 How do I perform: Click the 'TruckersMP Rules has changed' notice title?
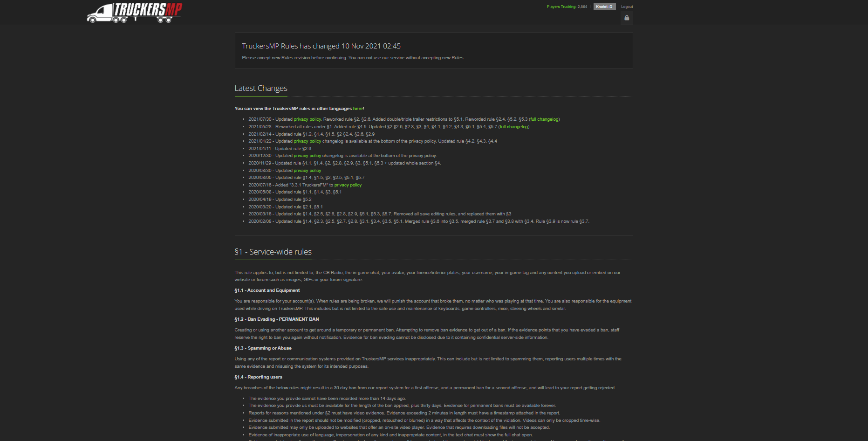(321, 46)
